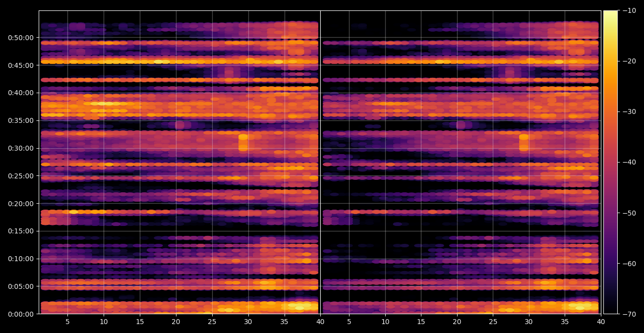Click the 0:15:00 y-axis tick label
The width and height of the screenshot is (644, 333).
point(21,231)
